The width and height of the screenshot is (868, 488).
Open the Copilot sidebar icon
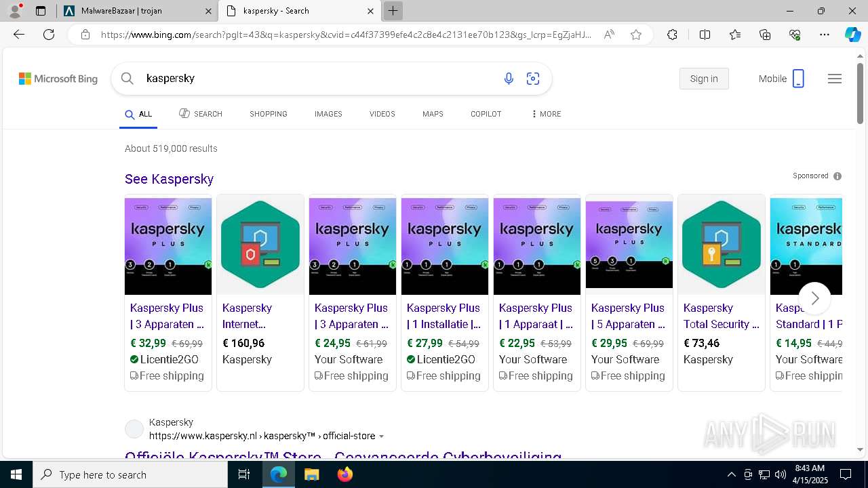pyautogui.click(x=852, y=35)
